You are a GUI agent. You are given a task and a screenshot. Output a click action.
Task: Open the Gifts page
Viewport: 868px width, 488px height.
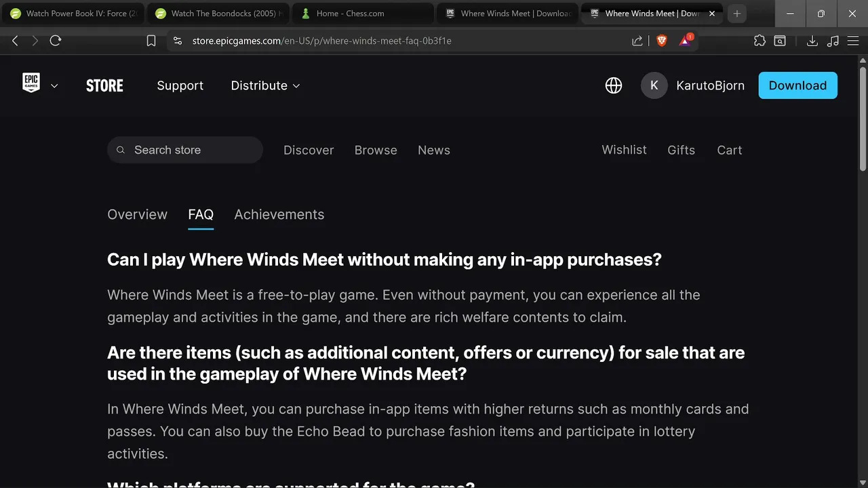coord(681,150)
